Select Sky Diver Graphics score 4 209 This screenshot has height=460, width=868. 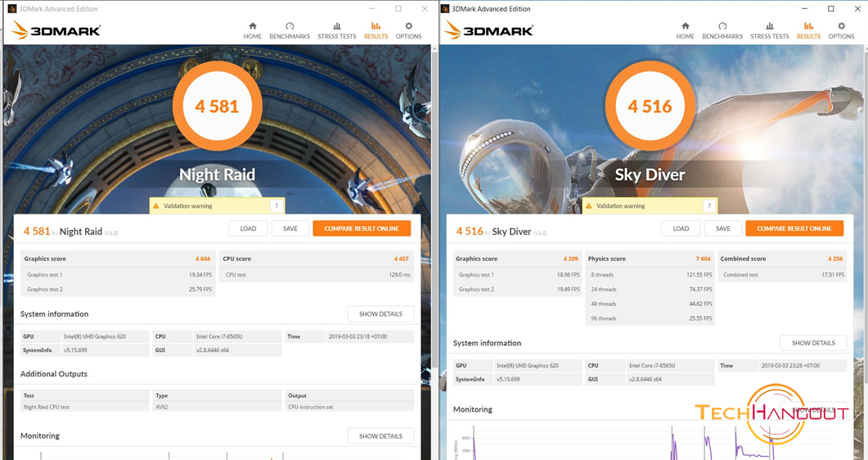coord(517,259)
